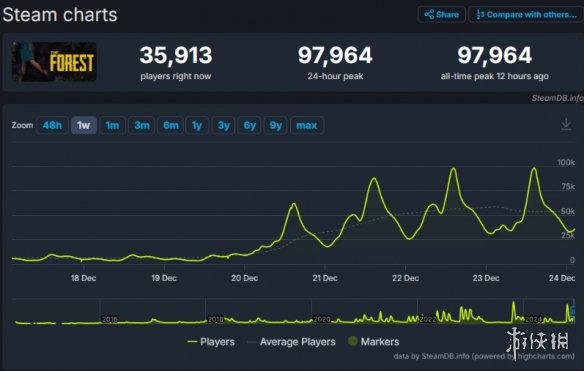
Task: Click the 19 Dec axis label
Action: (164, 278)
